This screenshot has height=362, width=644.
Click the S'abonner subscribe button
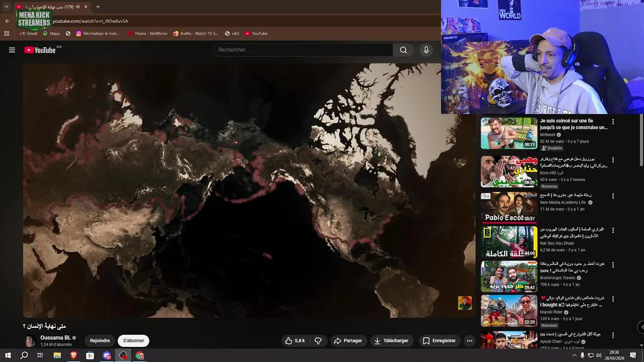[x=133, y=340]
